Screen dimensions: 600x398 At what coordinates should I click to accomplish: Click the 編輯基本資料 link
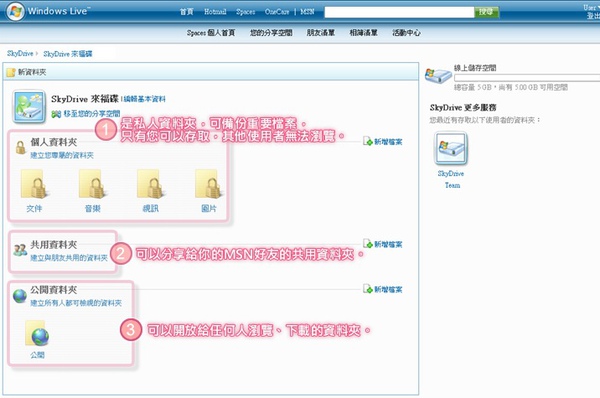145,99
